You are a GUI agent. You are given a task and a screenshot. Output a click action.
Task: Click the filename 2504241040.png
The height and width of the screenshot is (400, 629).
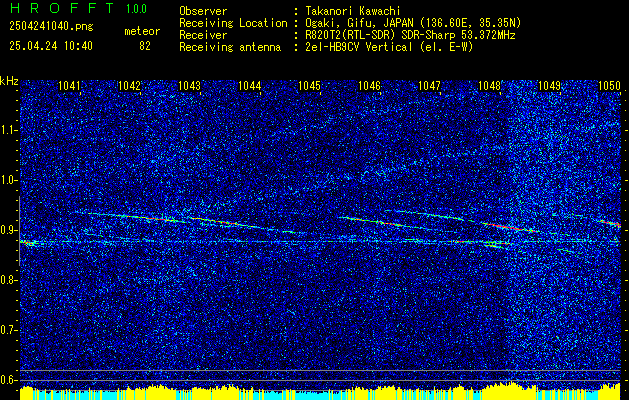[x=51, y=26]
